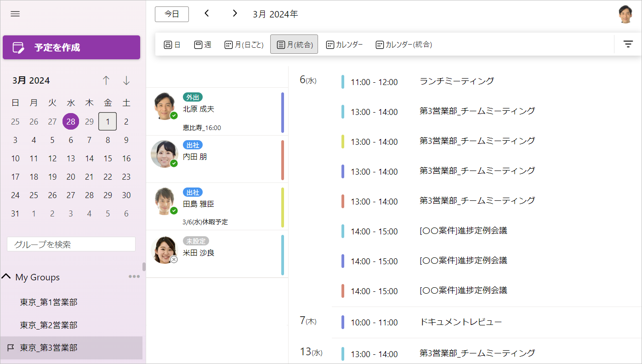
Task: Select date 31 in mini calendar
Action: (x=15, y=214)
